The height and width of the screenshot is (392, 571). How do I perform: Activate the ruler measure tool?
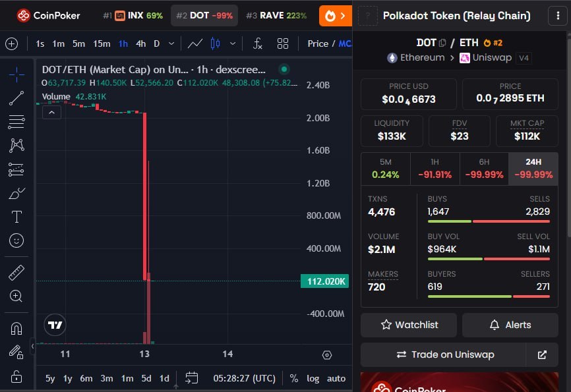(16, 272)
